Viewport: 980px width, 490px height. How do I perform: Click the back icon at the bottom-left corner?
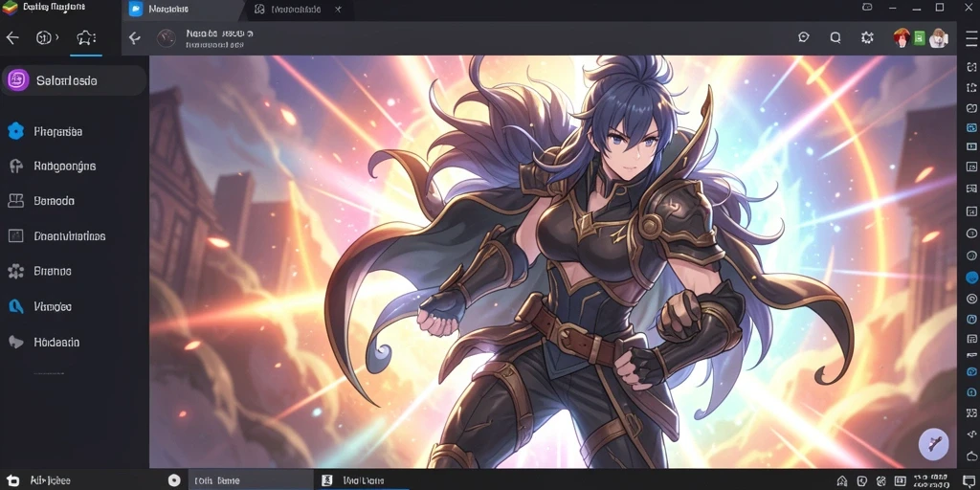tap(12, 480)
